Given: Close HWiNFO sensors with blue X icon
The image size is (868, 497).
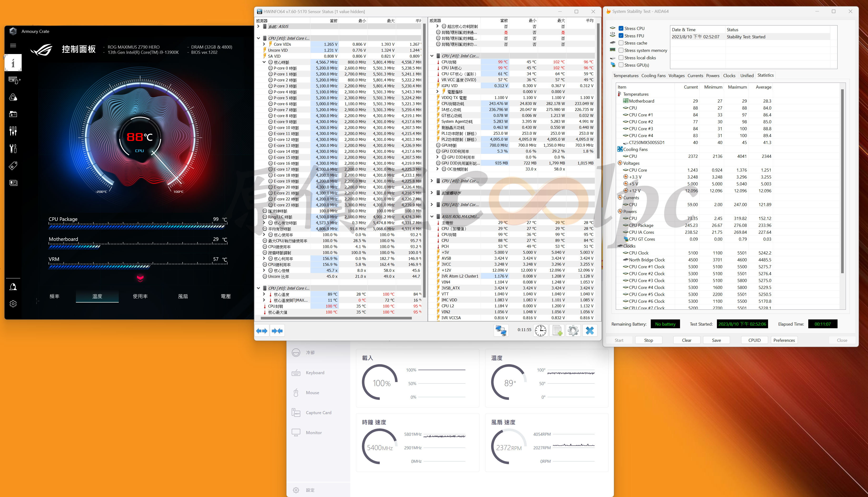Looking at the screenshot, I should [x=590, y=330].
